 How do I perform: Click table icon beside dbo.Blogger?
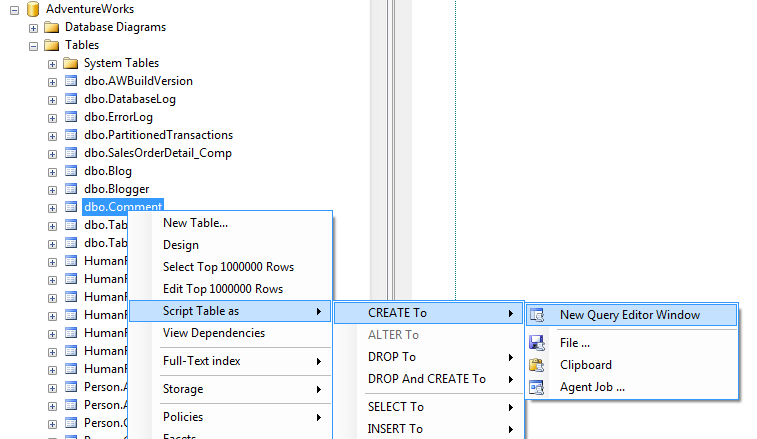(x=71, y=189)
